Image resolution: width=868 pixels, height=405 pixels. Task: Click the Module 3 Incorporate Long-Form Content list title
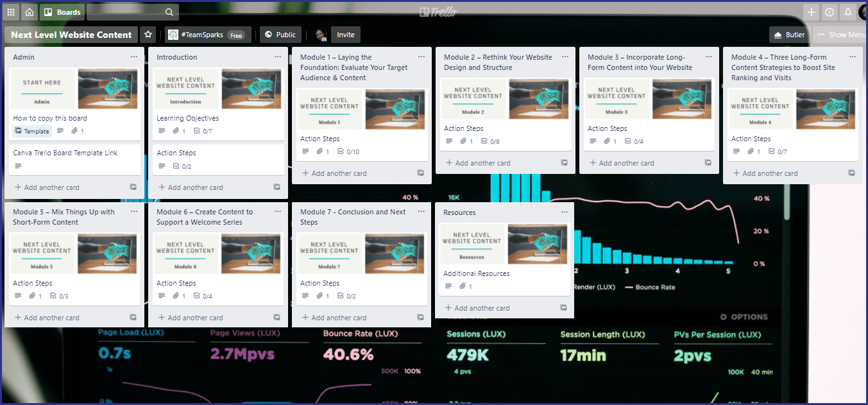click(x=640, y=62)
